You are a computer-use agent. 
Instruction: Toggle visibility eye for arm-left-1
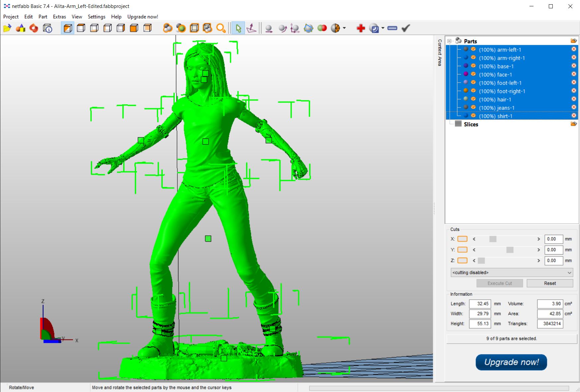[x=473, y=49]
